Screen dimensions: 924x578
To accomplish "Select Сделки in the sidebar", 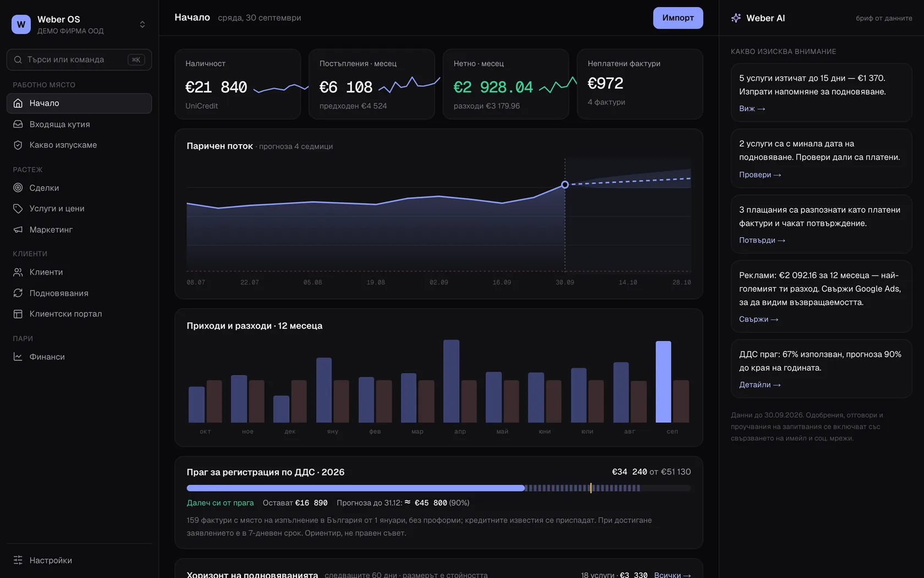I will click(79, 188).
